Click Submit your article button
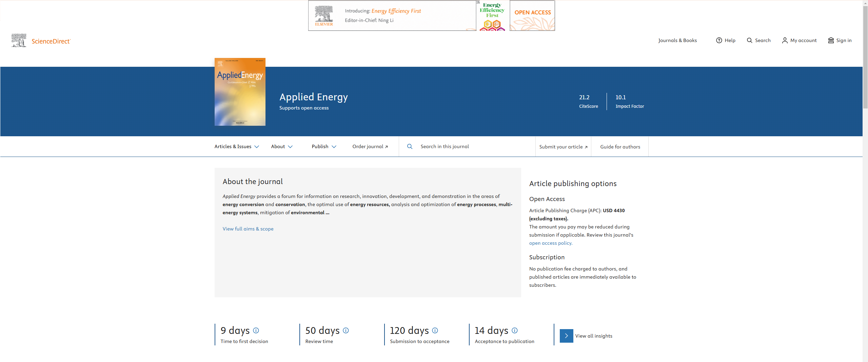This screenshot has height=362, width=868. point(563,147)
